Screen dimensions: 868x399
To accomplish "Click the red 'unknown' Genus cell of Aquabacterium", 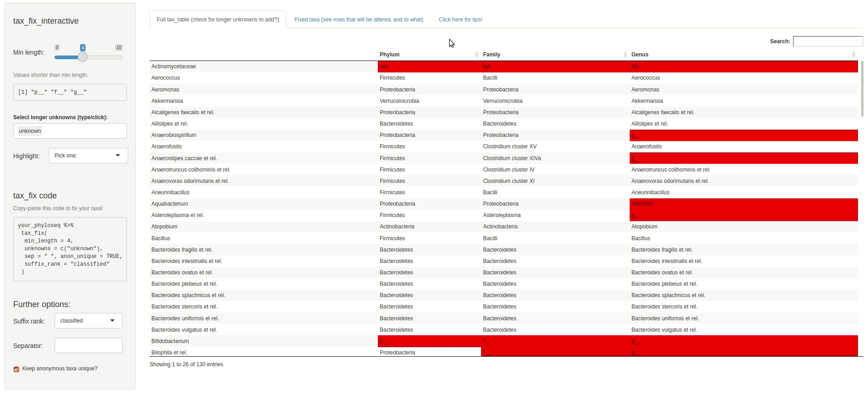I will pos(743,204).
